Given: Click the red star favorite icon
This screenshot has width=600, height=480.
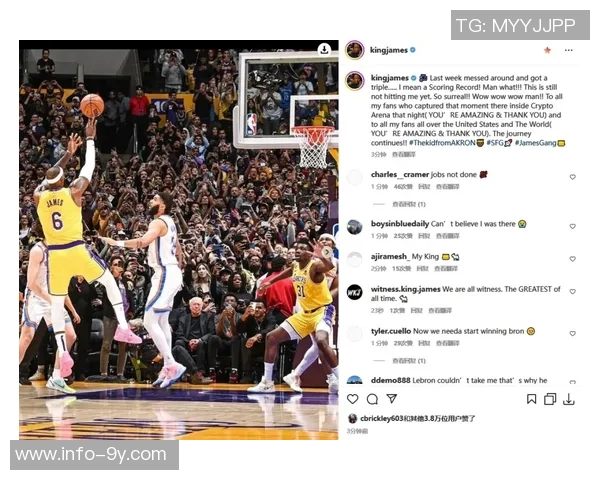Looking at the screenshot, I should pyautogui.click(x=547, y=50).
